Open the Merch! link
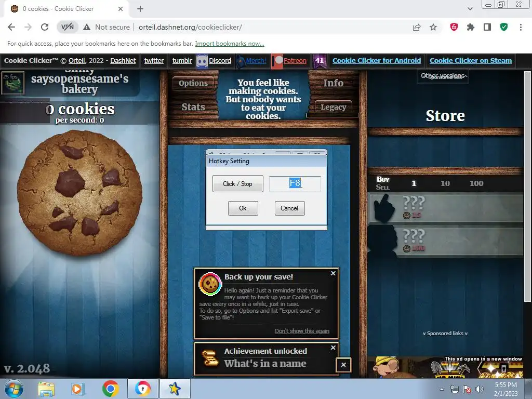Screen dimensions: 532x399 coord(256,60)
